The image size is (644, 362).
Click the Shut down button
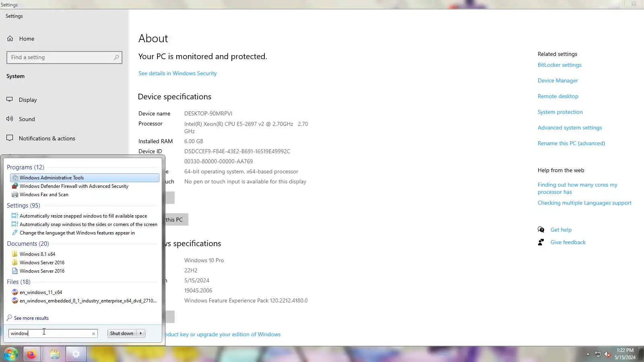point(122,333)
